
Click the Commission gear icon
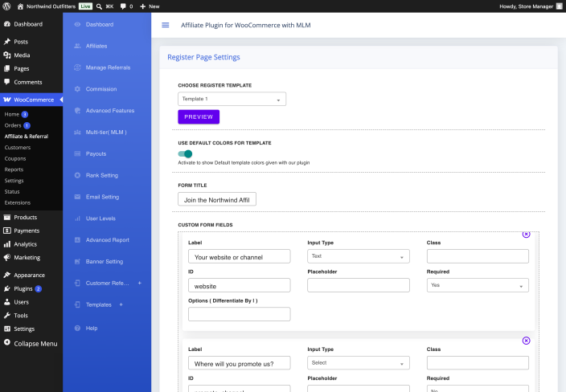[x=77, y=88]
